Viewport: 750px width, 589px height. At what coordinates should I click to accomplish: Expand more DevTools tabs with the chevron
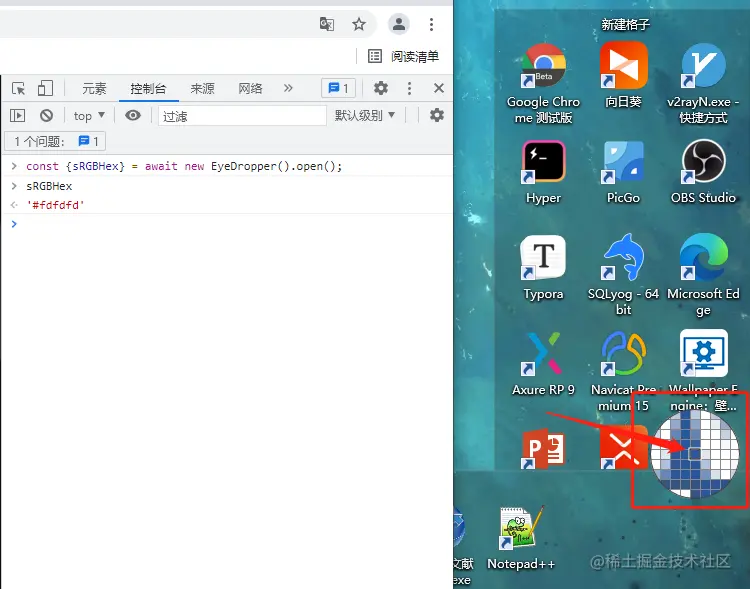point(287,88)
